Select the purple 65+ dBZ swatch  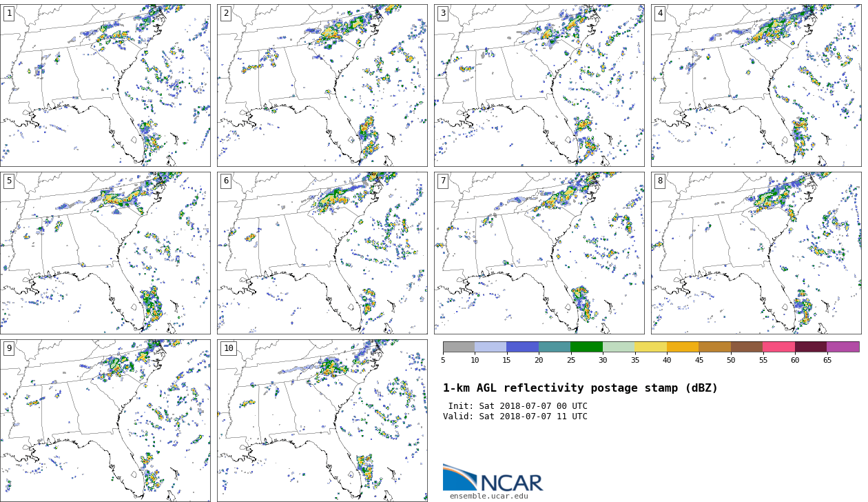point(843,347)
